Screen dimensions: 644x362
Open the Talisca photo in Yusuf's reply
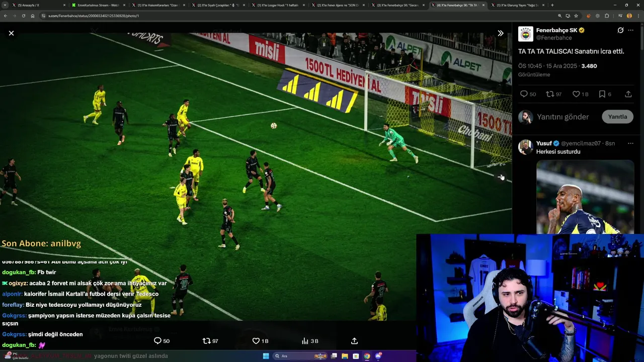tap(585, 197)
